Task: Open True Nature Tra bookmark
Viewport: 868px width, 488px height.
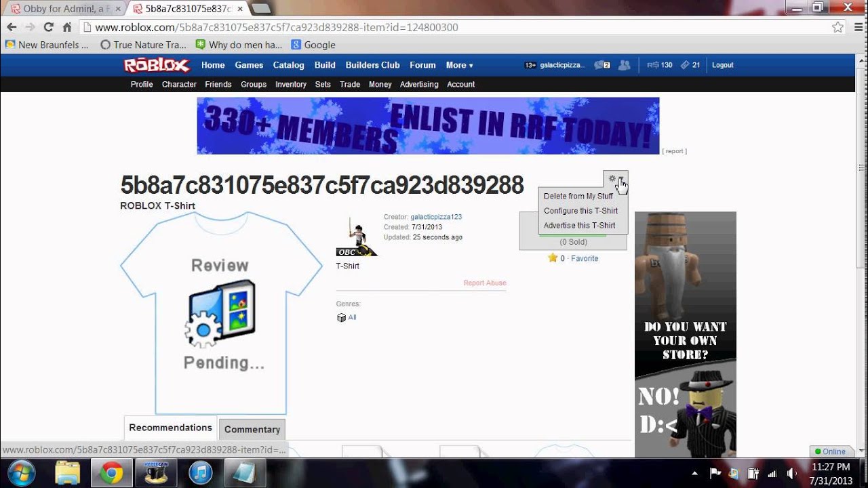Action: pos(143,45)
